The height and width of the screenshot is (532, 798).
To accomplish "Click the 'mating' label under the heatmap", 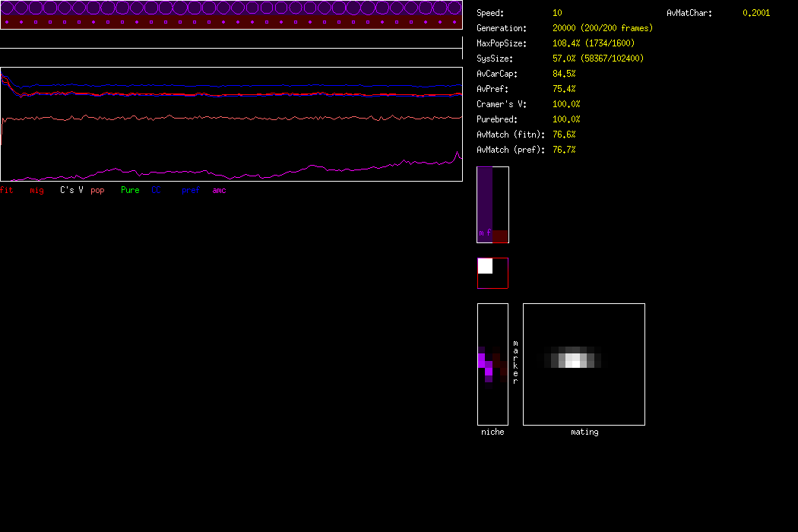I will click(x=584, y=432).
